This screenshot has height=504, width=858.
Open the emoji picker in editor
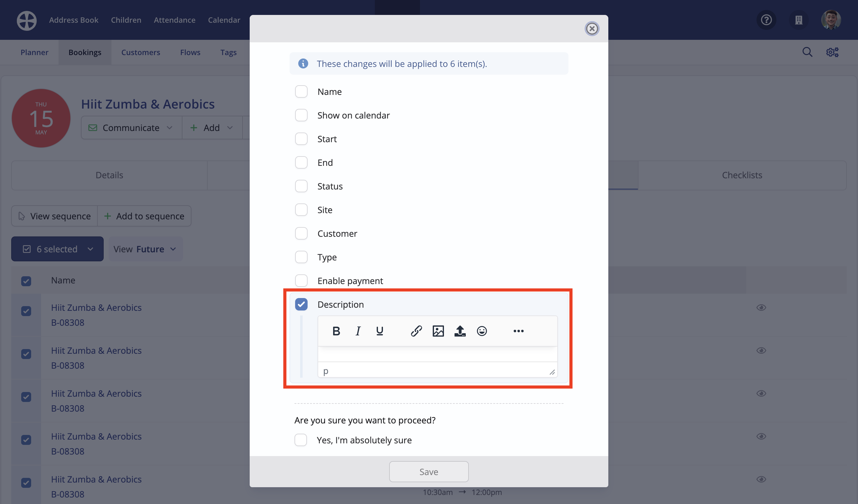tap(482, 331)
